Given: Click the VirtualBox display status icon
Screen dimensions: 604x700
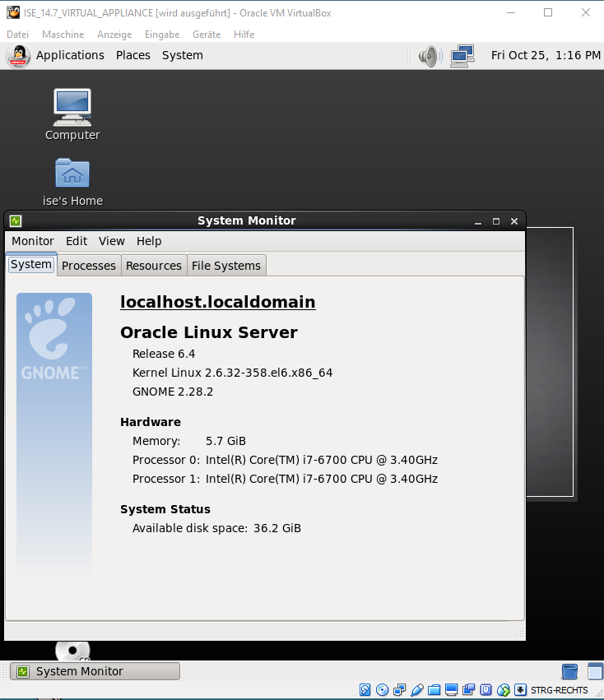Looking at the screenshot, I should (451, 690).
